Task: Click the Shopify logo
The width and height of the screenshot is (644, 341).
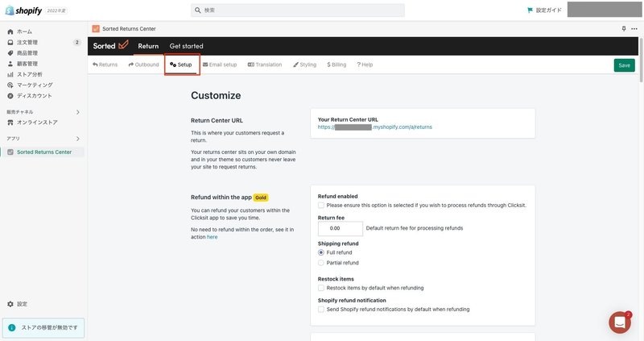Action: [23, 10]
